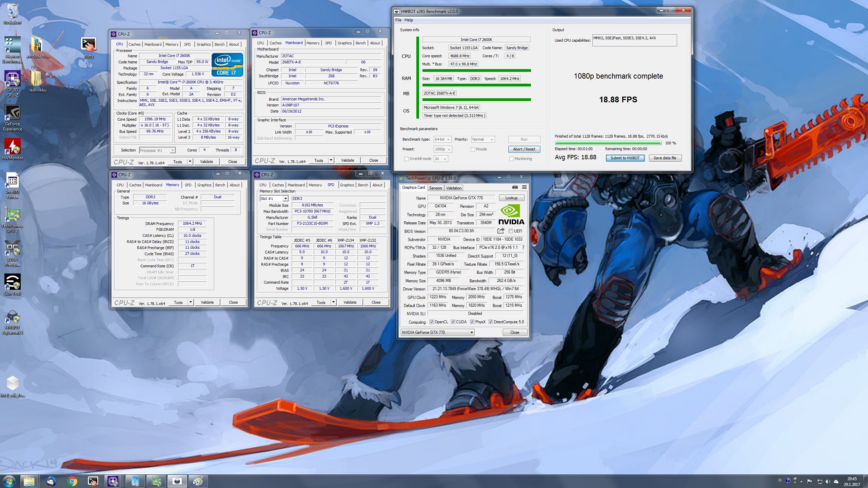Open the GPU-Z hamburger menu icon
Screen dimensions: 868x488
pos(524,187)
